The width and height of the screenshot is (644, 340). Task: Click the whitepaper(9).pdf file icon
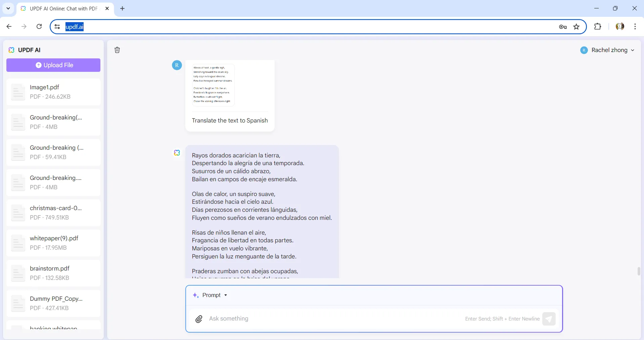tap(18, 243)
